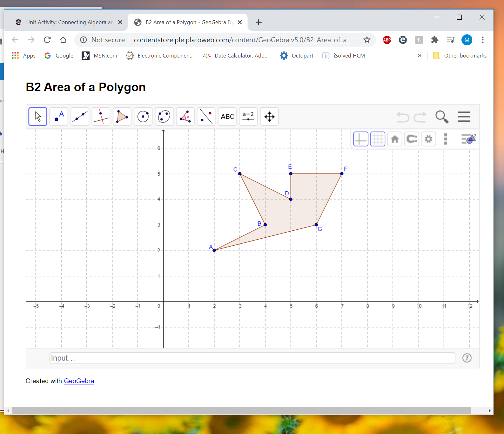The width and height of the screenshot is (504, 434).
Task: Open the GeoGebra search magnifier
Action: point(442,117)
